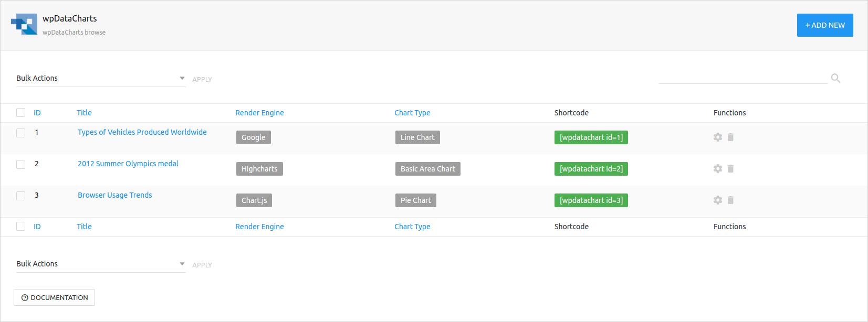Screen dimensions: 868x322
Task: Sort by ID in footer row
Action: coord(37,227)
